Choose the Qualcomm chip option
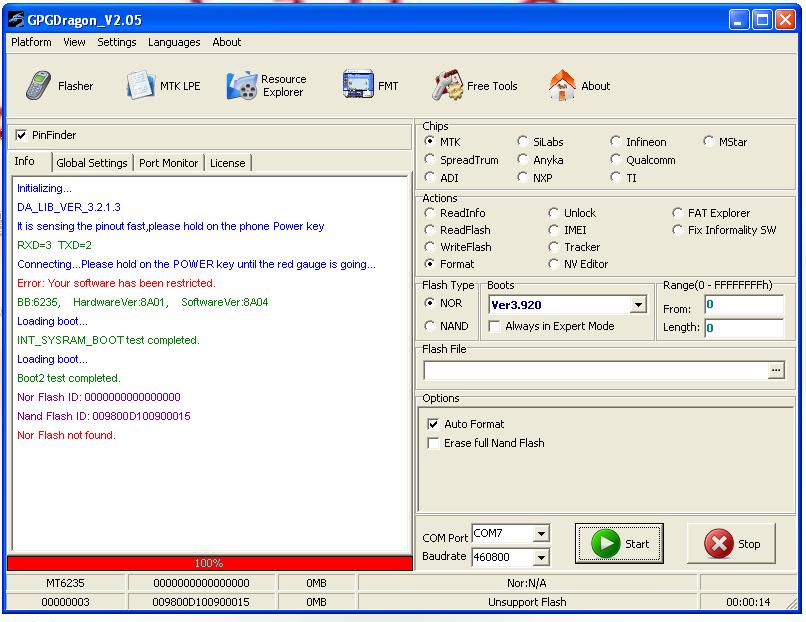 pos(615,159)
